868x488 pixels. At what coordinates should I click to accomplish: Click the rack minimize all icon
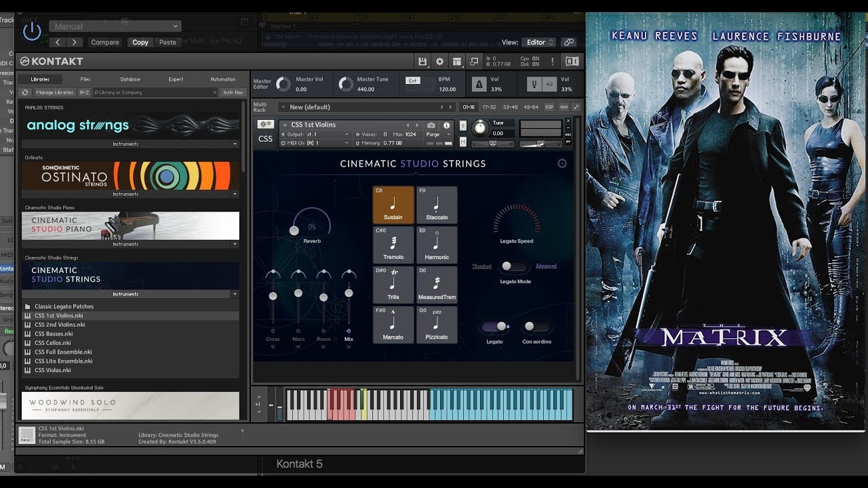coord(576,107)
